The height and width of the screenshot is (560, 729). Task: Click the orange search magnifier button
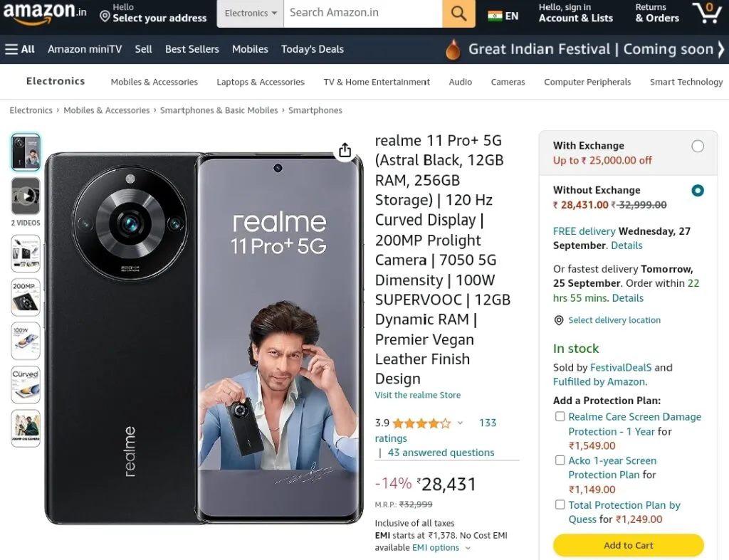point(458,14)
